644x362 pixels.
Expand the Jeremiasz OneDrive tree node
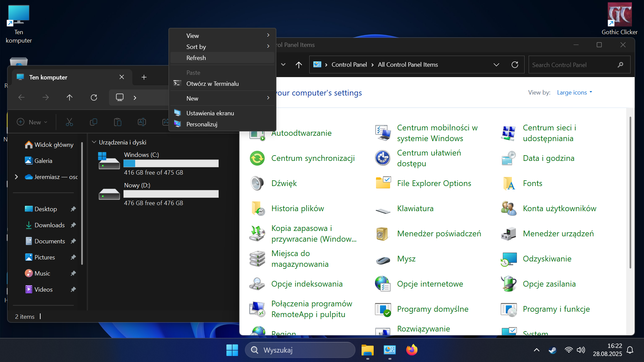point(16,177)
